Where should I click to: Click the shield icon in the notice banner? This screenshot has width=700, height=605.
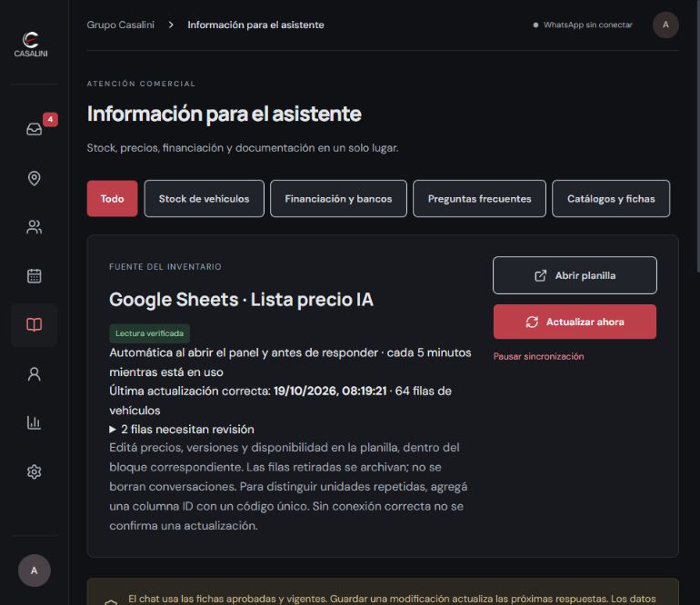[111, 602]
